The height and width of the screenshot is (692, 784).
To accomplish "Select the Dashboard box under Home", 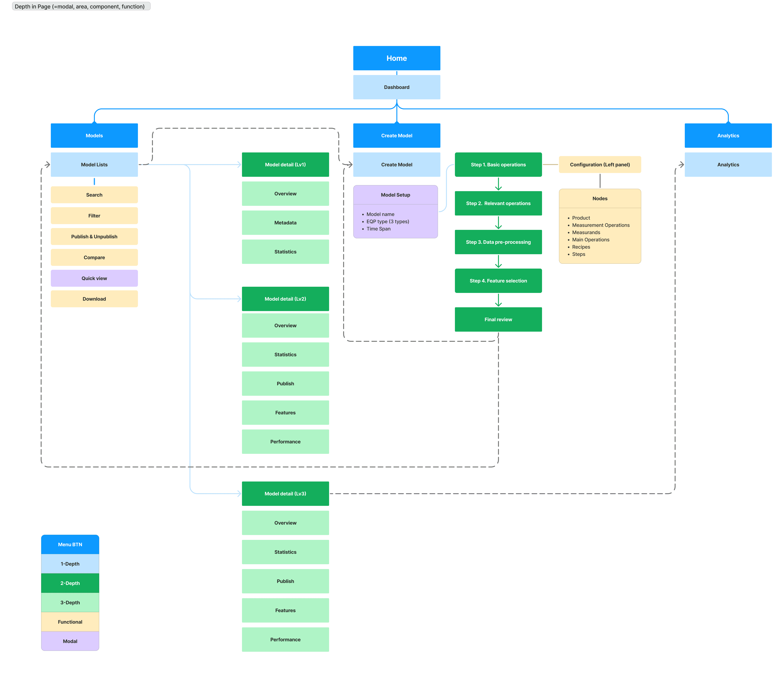I will pyautogui.click(x=396, y=87).
